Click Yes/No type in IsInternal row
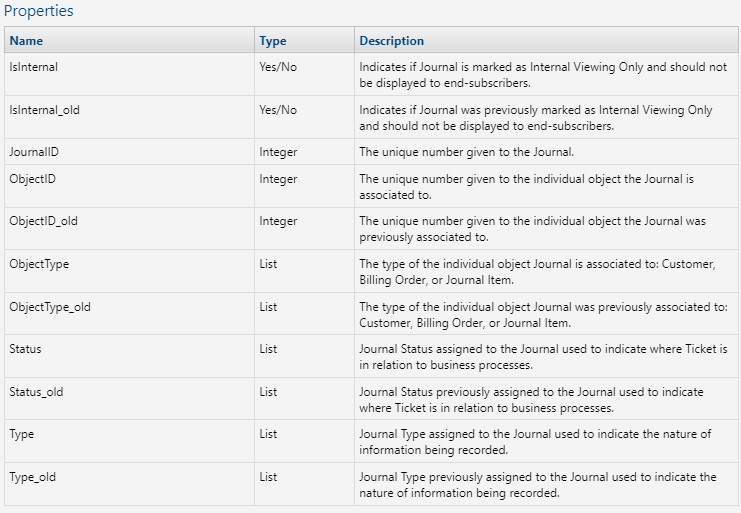Screen dimensions: 741x513 point(278,67)
